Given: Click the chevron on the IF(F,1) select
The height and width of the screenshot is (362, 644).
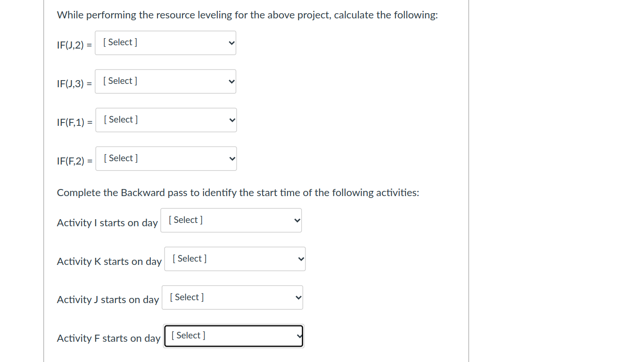Looking at the screenshot, I should pos(231,120).
